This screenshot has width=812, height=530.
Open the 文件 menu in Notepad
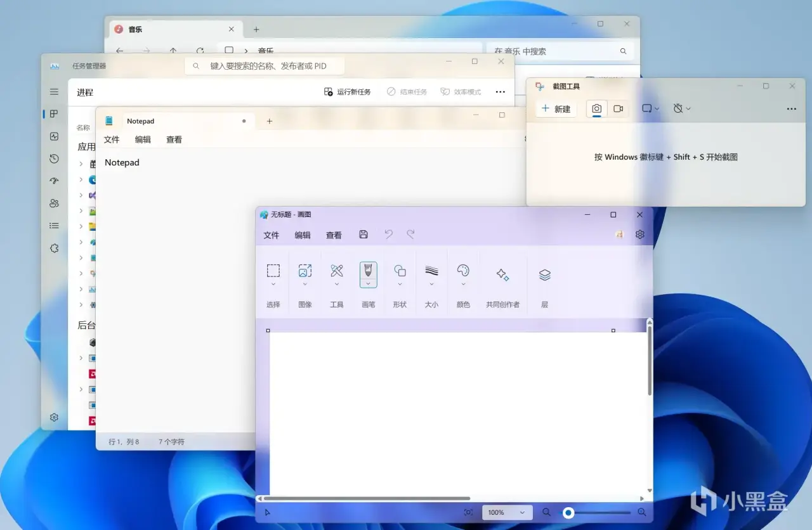pos(112,139)
